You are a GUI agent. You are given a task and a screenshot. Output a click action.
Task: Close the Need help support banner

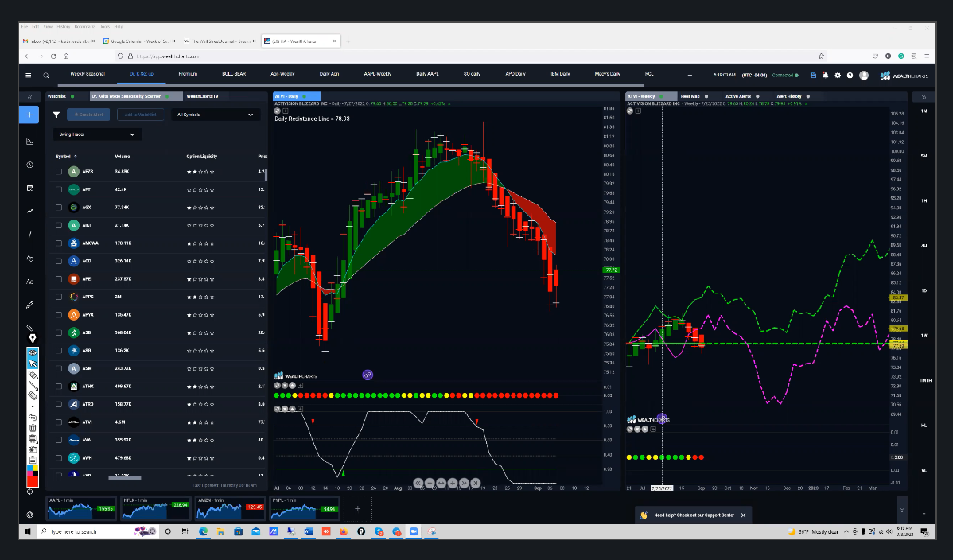click(x=743, y=515)
